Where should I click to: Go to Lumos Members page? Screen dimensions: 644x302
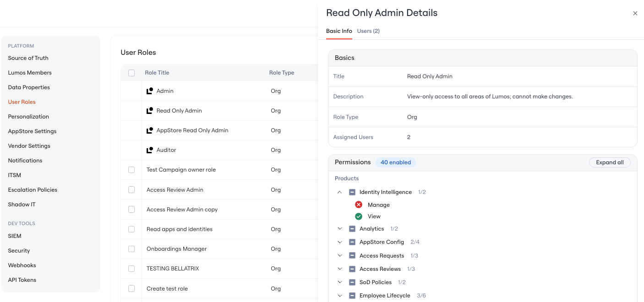pyautogui.click(x=30, y=73)
